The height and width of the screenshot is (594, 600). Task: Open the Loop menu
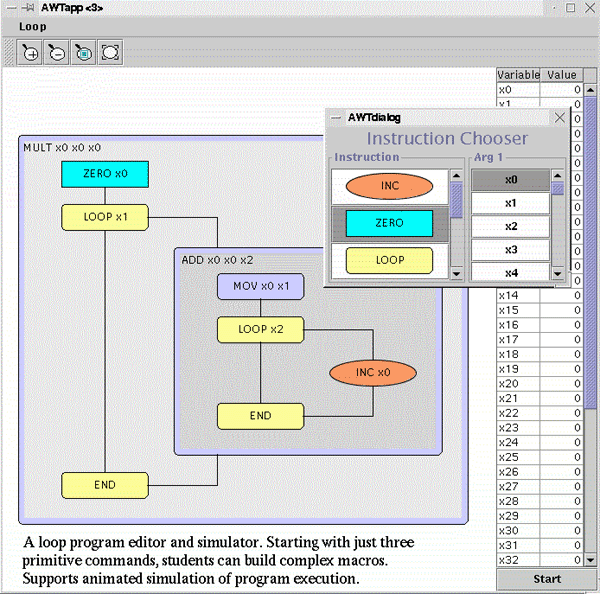(x=32, y=26)
